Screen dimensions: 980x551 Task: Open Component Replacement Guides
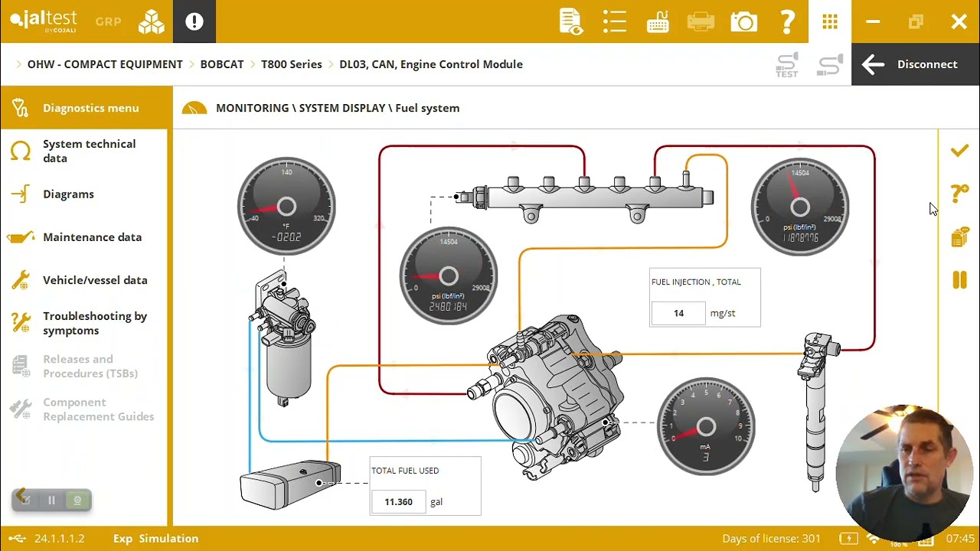[x=98, y=409]
